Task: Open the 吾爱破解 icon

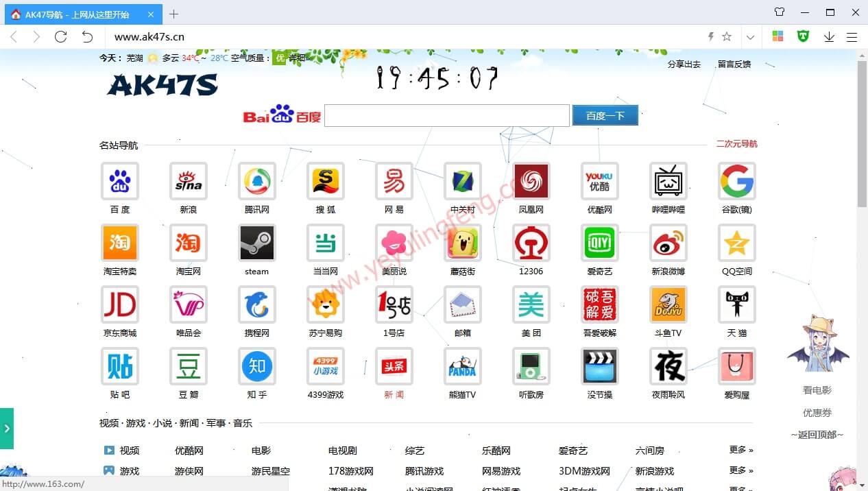Action: tap(600, 304)
